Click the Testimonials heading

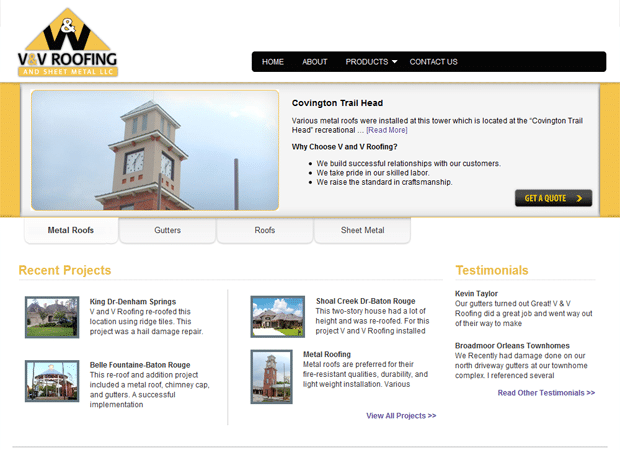[x=492, y=270]
